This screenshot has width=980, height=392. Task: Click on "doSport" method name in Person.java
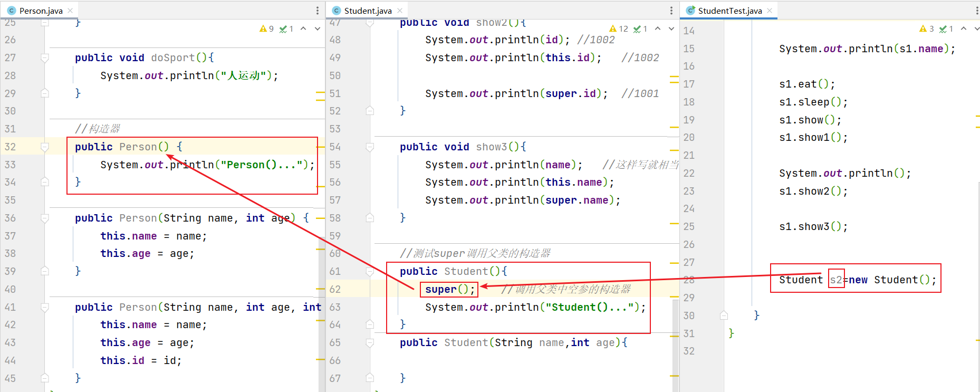click(173, 58)
